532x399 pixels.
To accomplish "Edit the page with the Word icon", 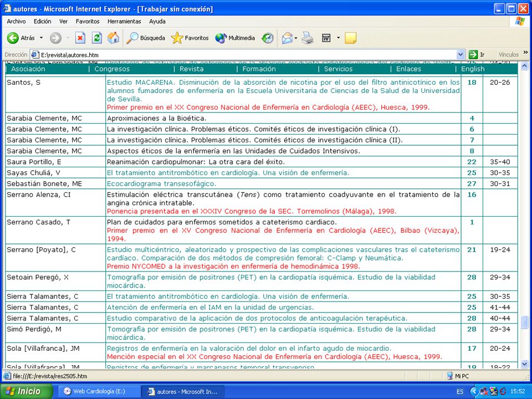I will coord(326,38).
